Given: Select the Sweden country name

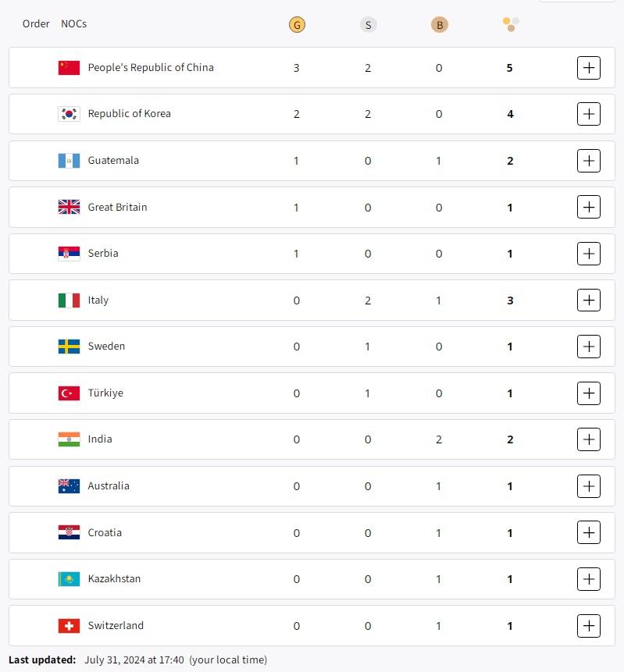Looking at the screenshot, I should [106, 347].
